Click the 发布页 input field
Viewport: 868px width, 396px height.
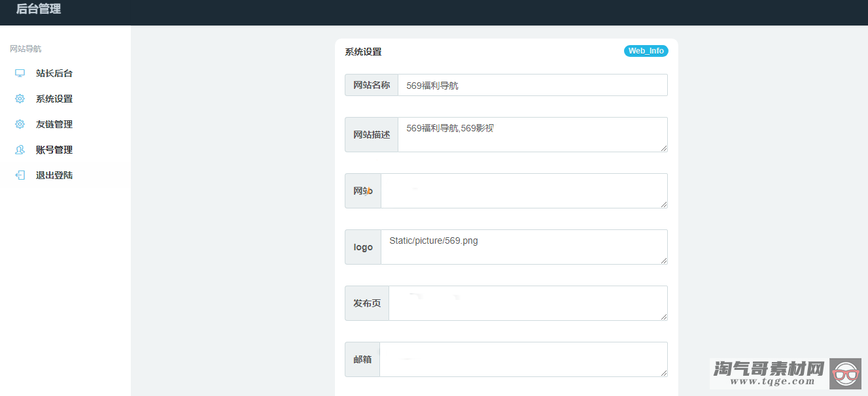pyautogui.click(x=528, y=303)
